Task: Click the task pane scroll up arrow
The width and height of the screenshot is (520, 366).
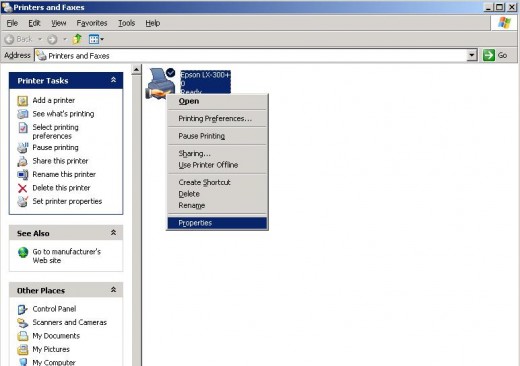Action: coord(136,70)
